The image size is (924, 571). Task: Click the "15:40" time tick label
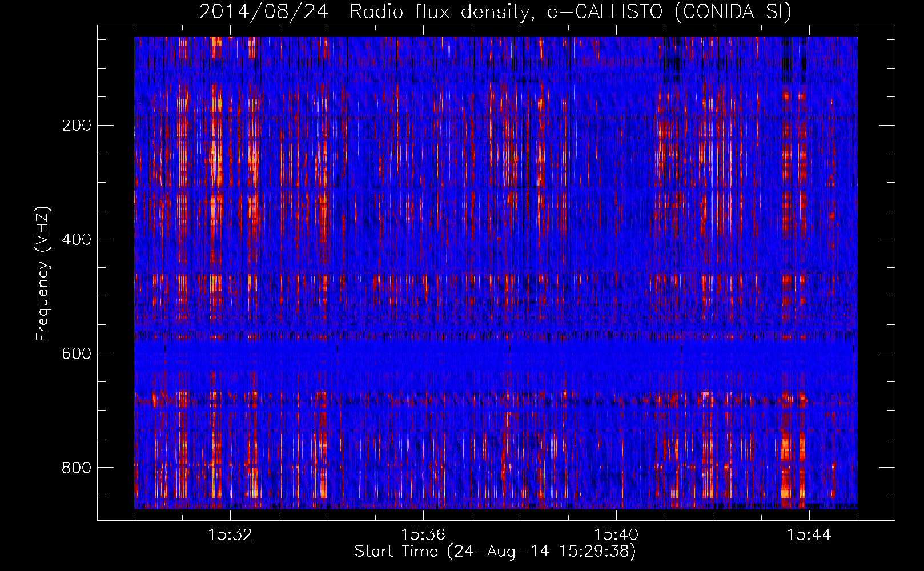point(616,535)
